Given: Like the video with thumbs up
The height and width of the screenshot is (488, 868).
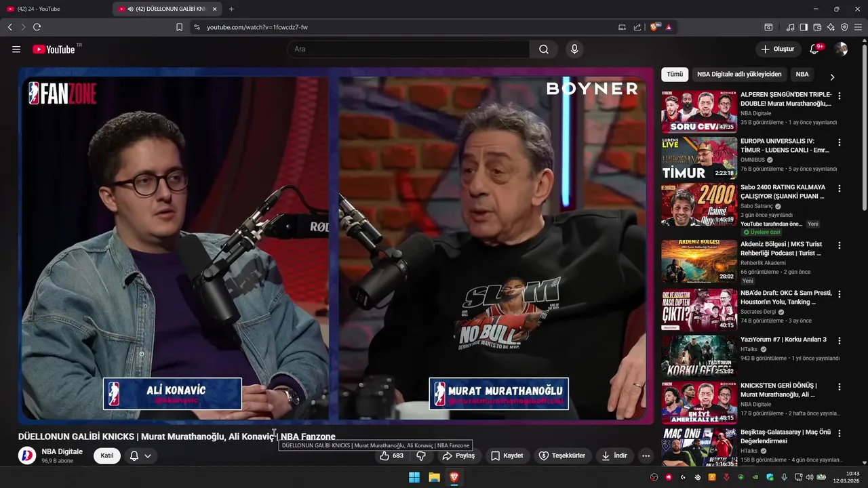Looking at the screenshot, I should [x=392, y=455].
